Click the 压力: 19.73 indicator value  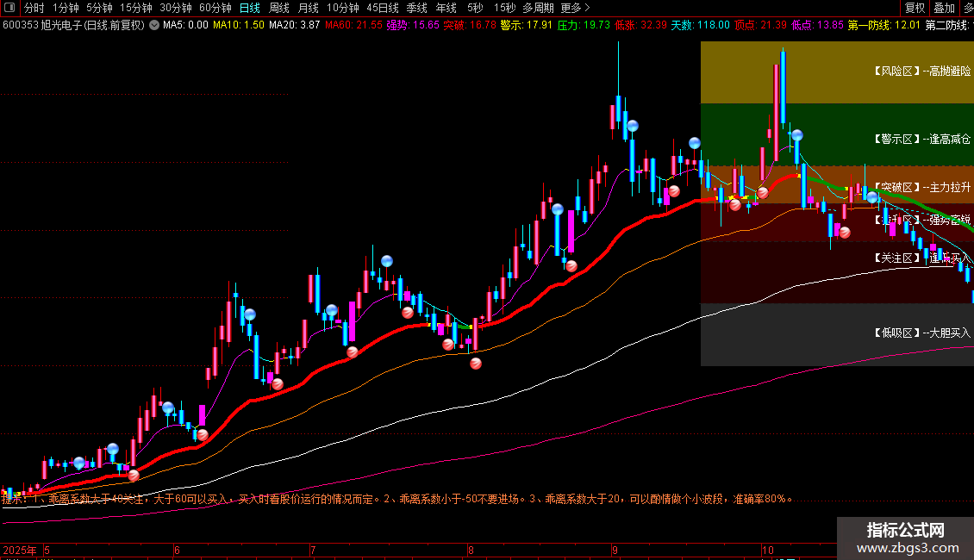pyautogui.click(x=584, y=26)
